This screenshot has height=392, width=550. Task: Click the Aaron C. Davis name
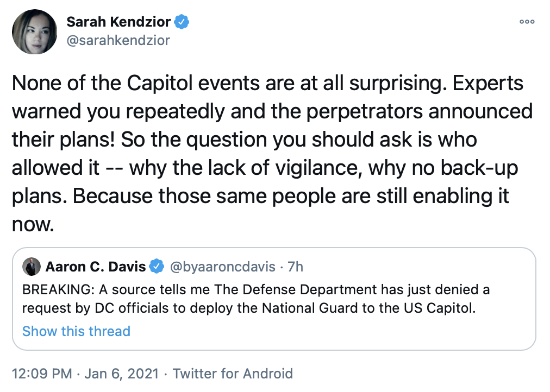tap(95, 267)
